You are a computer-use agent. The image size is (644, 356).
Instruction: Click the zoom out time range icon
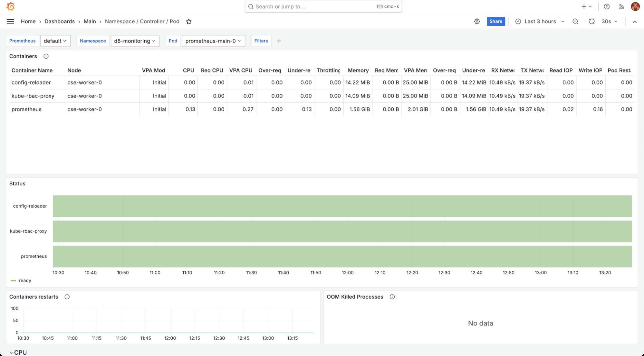pyautogui.click(x=575, y=21)
